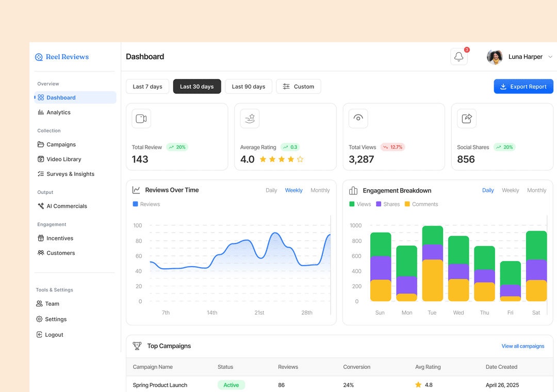The width and height of the screenshot is (557, 392).
Task: Click the Reel Reviews logo icon
Action: click(39, 57)
